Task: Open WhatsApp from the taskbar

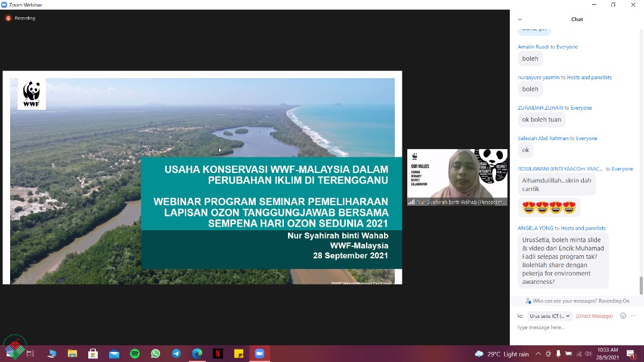Action: pyautogui.click(x=156, y=354)
